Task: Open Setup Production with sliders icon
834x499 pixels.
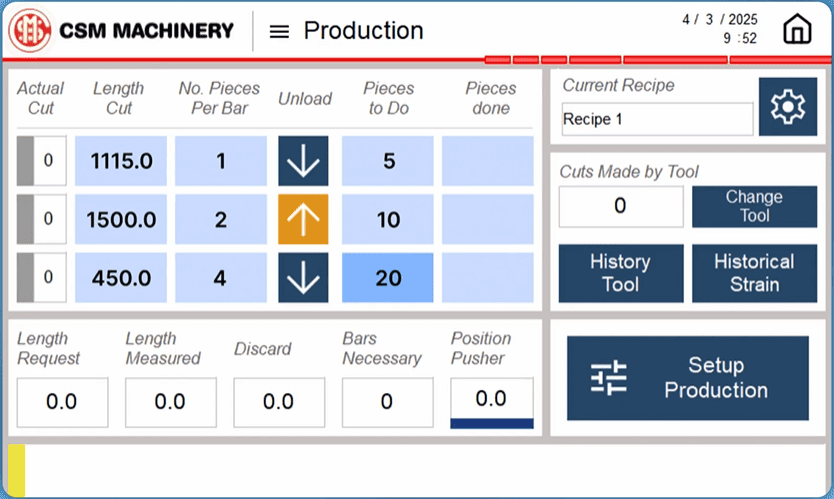Action: 687,378
